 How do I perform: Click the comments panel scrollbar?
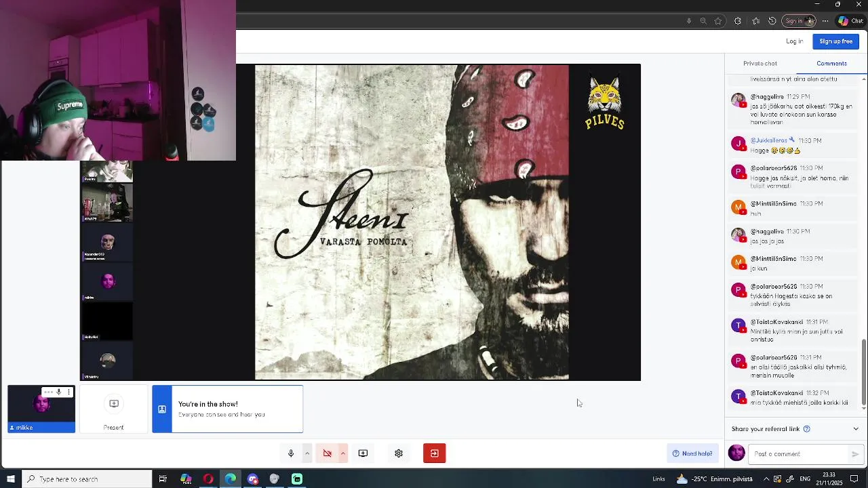point(863,371)
